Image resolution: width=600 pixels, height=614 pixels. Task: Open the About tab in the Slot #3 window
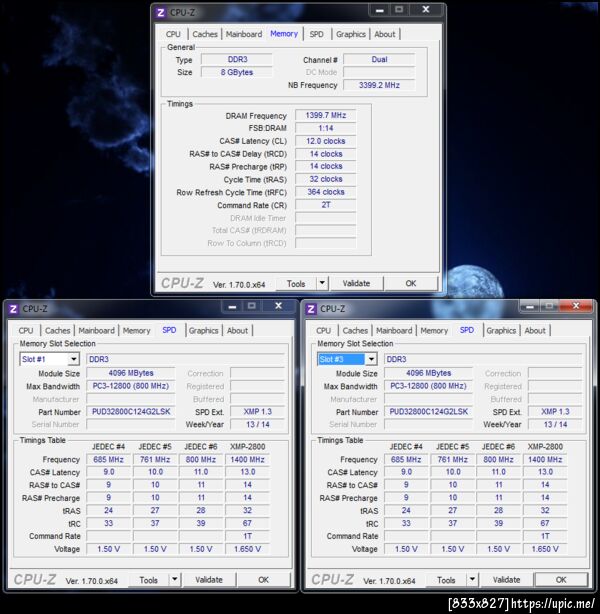(x=535, y=331)
